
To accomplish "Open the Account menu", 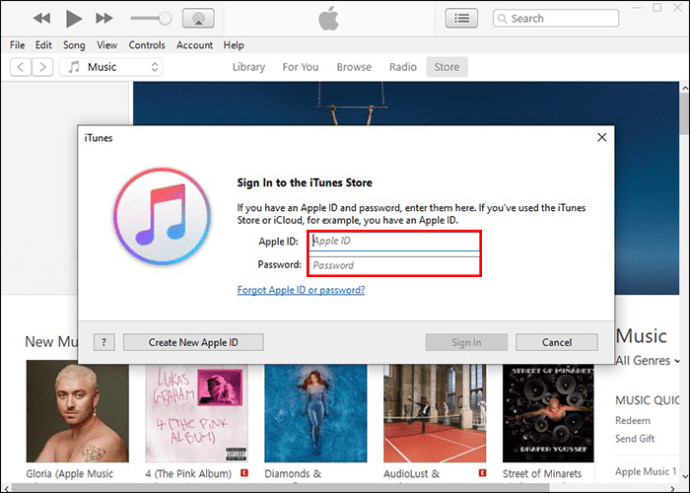I will tap(195, 45).
